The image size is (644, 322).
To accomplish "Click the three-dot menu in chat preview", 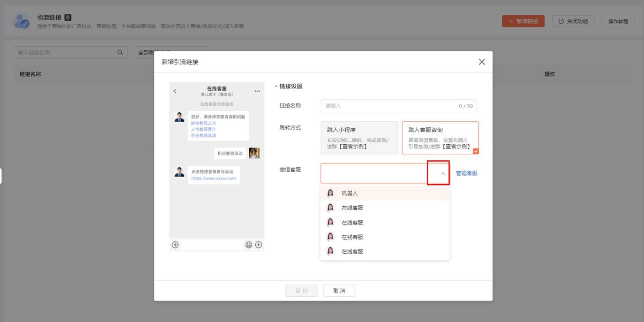I will (257, 91).
